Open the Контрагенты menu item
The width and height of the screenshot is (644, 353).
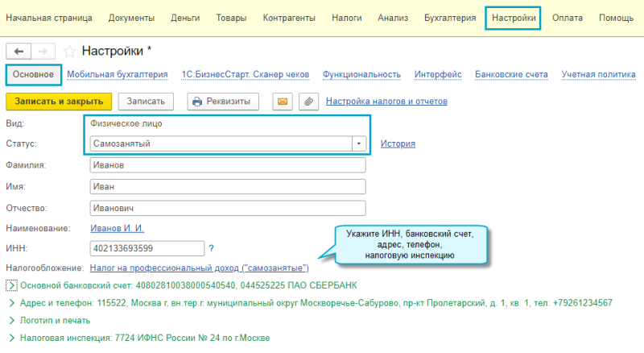click(289, 18)
